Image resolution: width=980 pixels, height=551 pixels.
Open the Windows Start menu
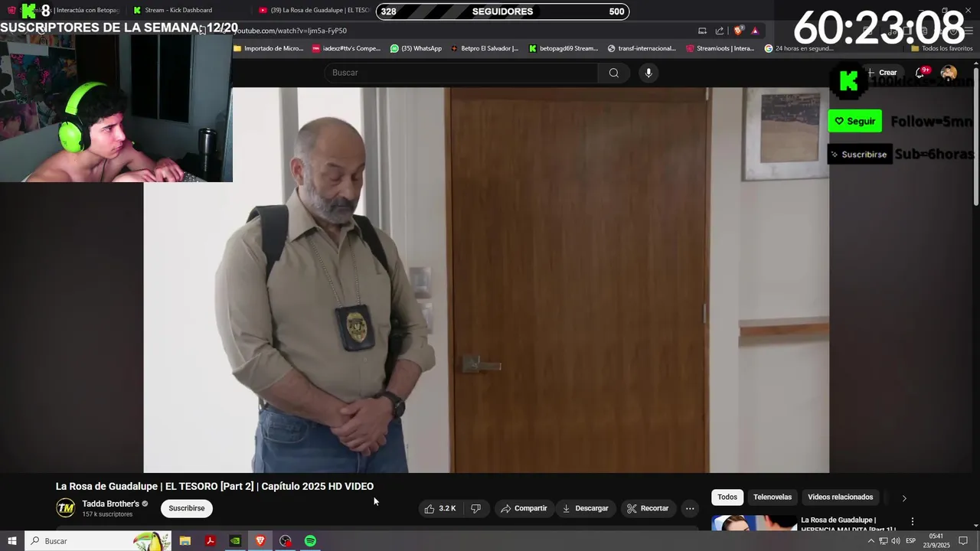pyautogui.click(x=12, y=541)
